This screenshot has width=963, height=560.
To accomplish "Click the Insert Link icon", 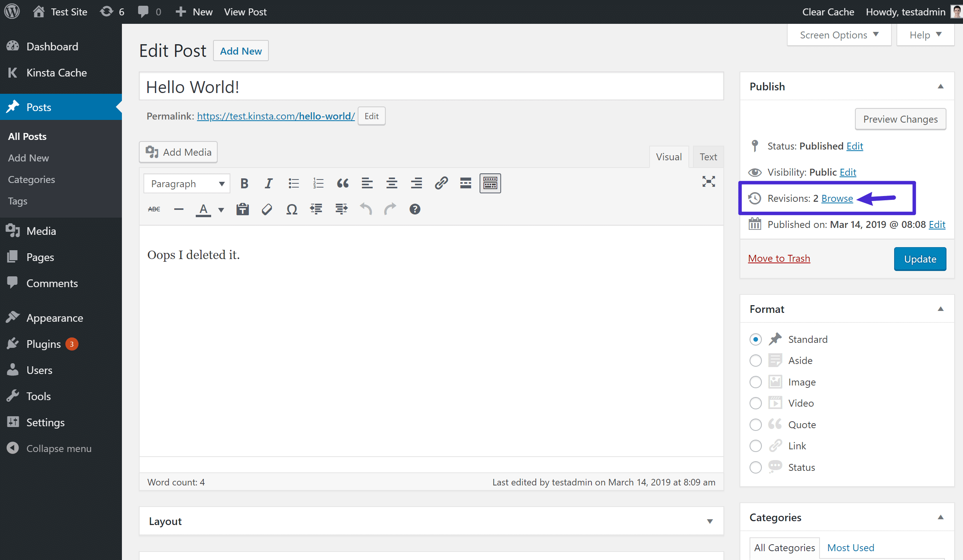I will click(441, 183).
